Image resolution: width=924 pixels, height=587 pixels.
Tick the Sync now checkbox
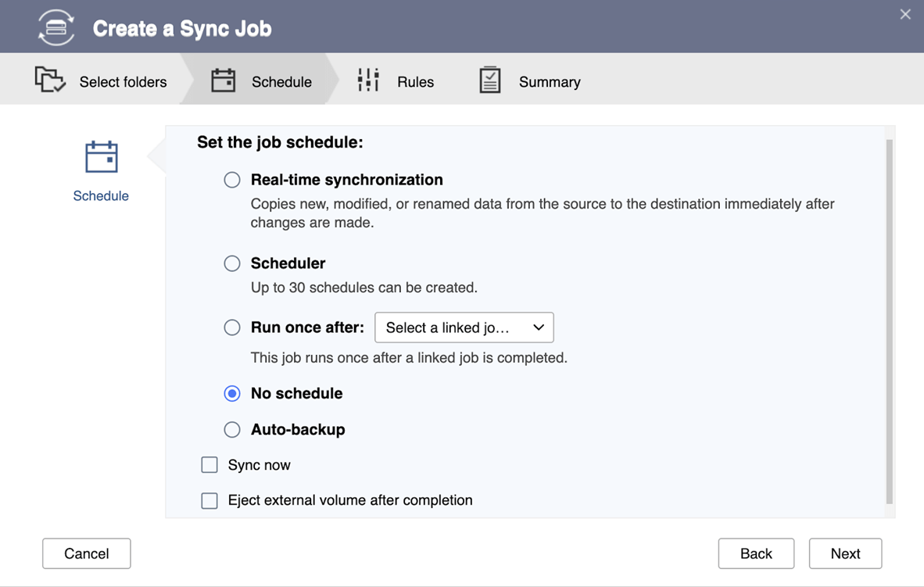click(210, 465)
